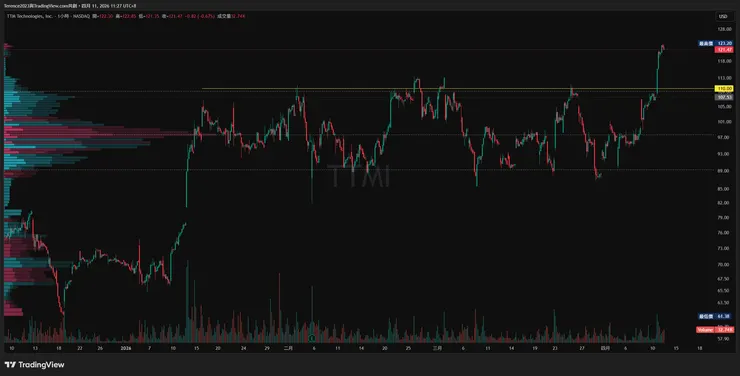Select the yellow 110.00 price label
This screenshot has width=740, height=376.
(x=724, y=89)
